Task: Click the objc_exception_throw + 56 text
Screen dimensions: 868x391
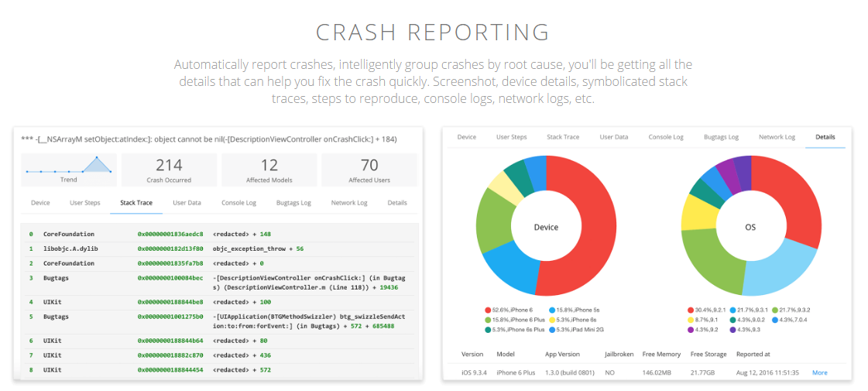Action: pos(258,249)
